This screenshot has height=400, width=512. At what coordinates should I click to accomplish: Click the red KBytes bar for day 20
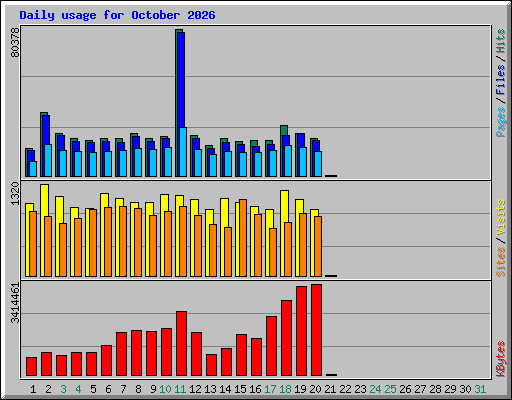click(x=316, y=330)
